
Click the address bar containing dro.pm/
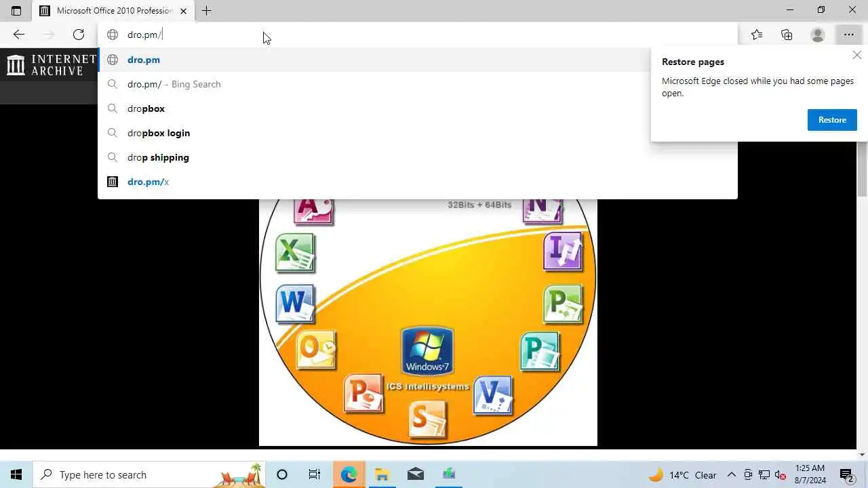418,35
